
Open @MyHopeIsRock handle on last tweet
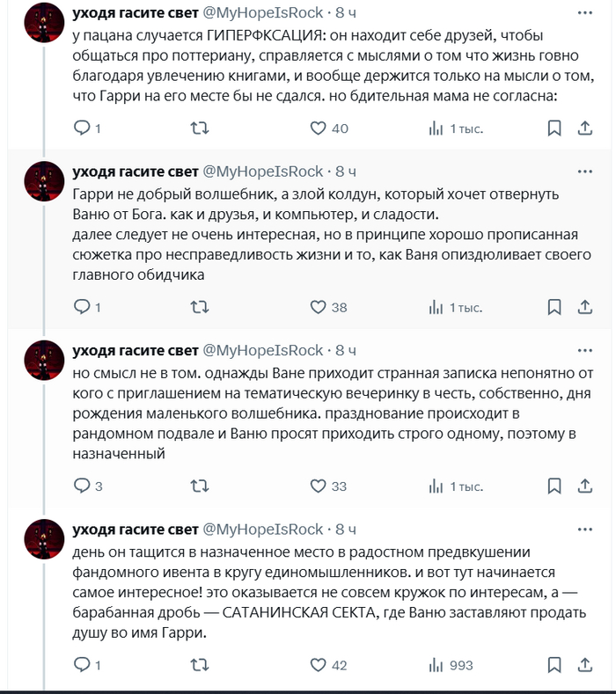pyautogui.click(x=263, y=529)
